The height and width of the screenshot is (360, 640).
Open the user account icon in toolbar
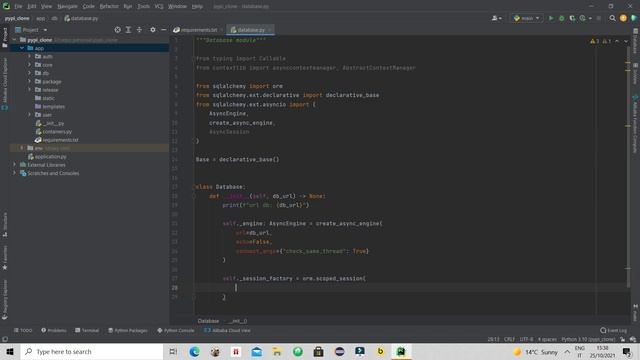pyautogui.click(x=496, y=18)
